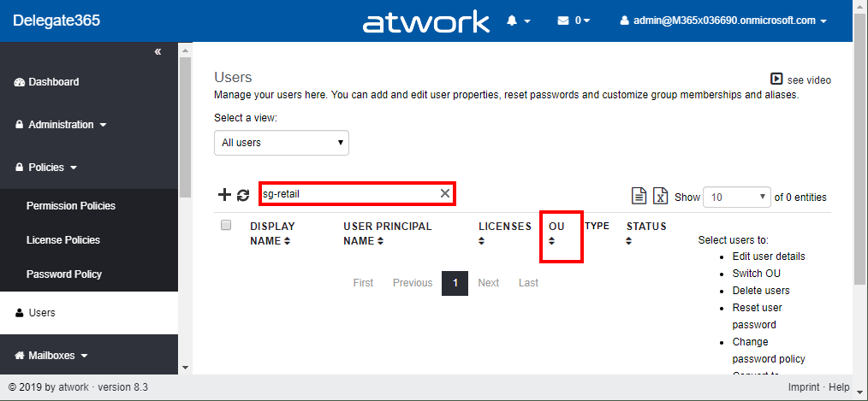Open the 'All users' view dropdown
Viewport: 868px width, 401px height.
pos(282,143)
